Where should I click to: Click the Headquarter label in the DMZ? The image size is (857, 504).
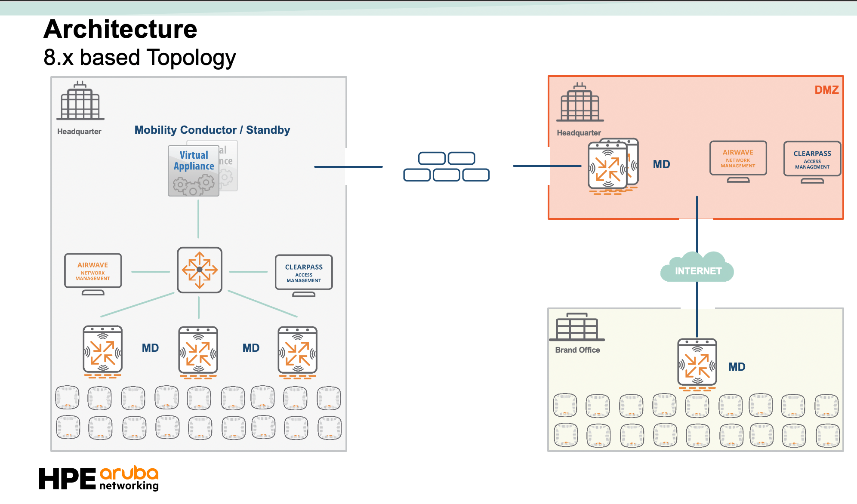[x=579, y=133]
